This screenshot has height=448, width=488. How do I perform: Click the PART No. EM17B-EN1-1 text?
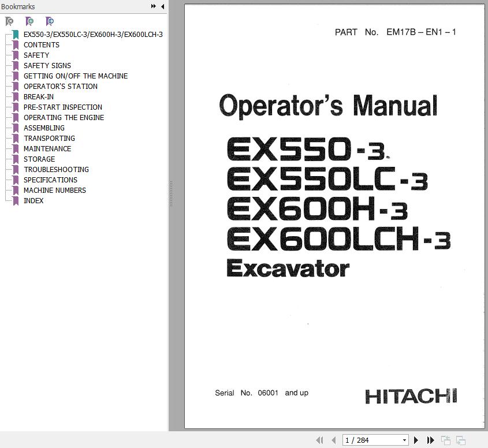point(395,32)
